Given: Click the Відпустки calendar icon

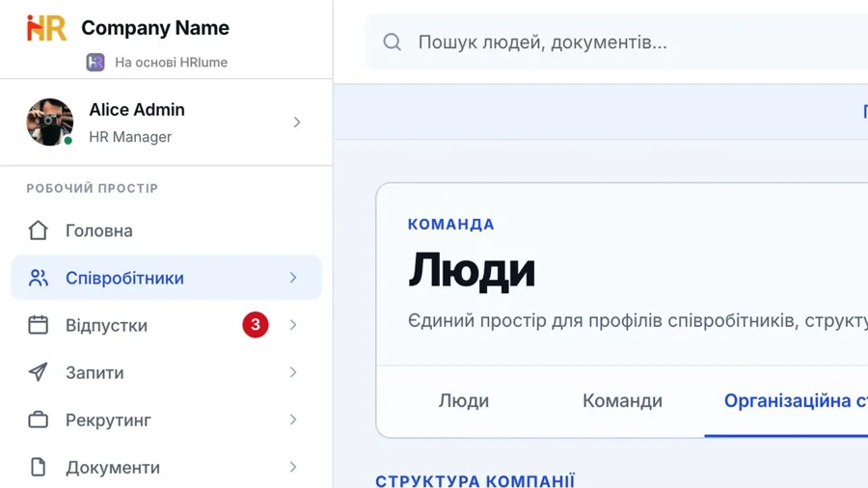Looking at the screenshot, I should pyautogui.click(x=39, y=325).
